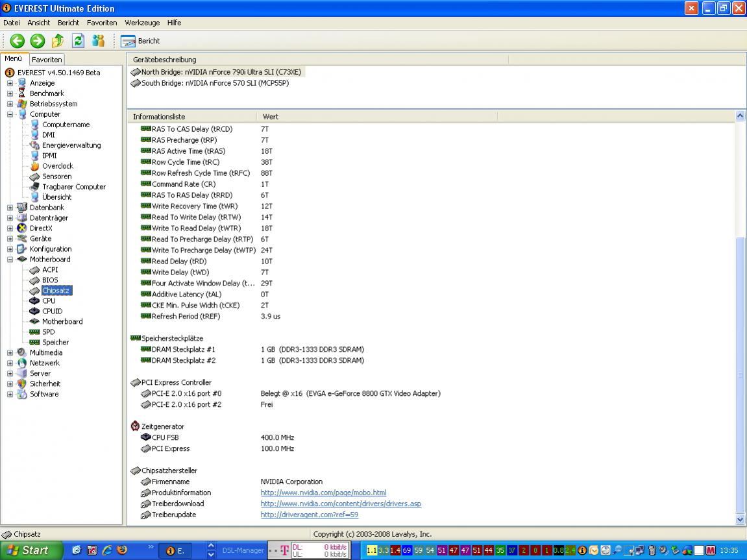Click the list scrollbar down arrow
Viewport: 747px width, 560px height.
(x=740, y=520)
